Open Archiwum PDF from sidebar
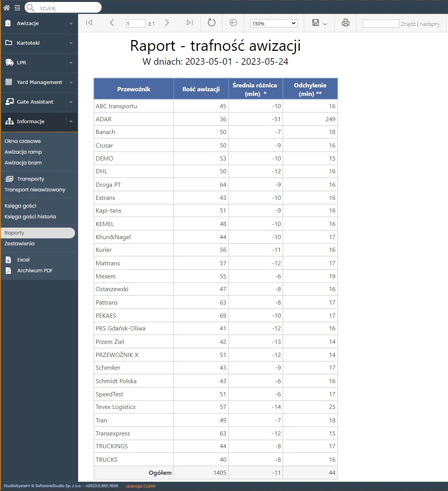Screen dimensions: 448x491 tap(35, 271)
